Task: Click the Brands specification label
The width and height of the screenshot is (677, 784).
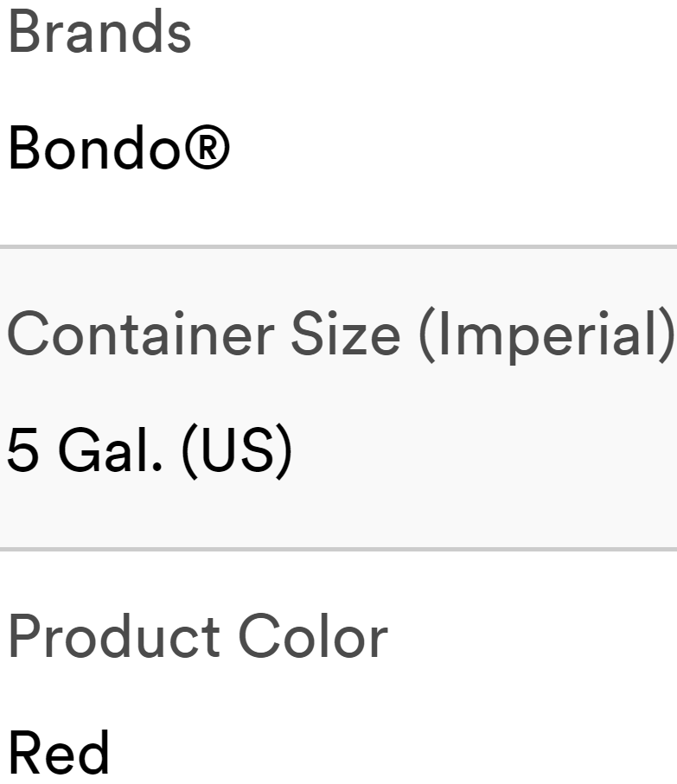Action: point(99,33)
